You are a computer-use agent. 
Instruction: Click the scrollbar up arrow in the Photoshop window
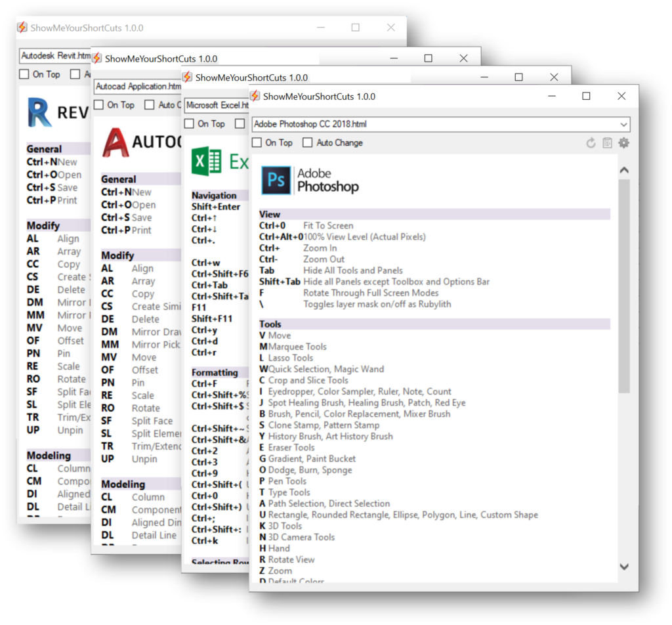pyautogui.click(x=624, y=169)
